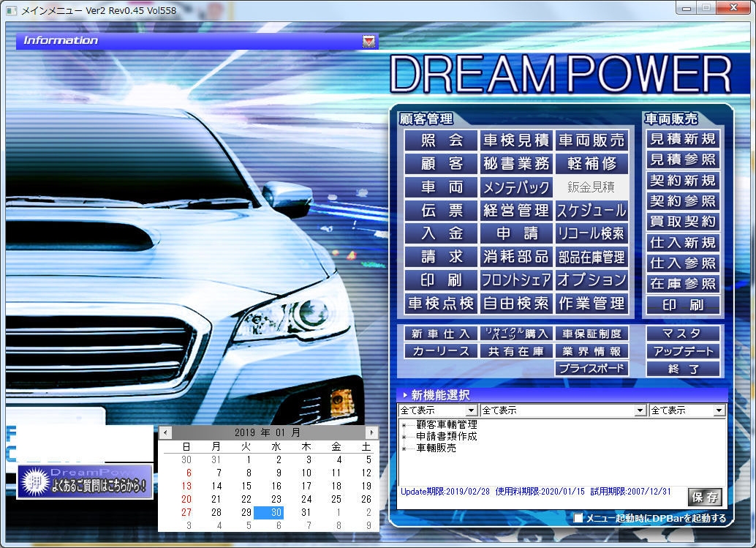Open 共有在庫 shared inventory
The height and width of the screenshot is (548, 756).
516,351
